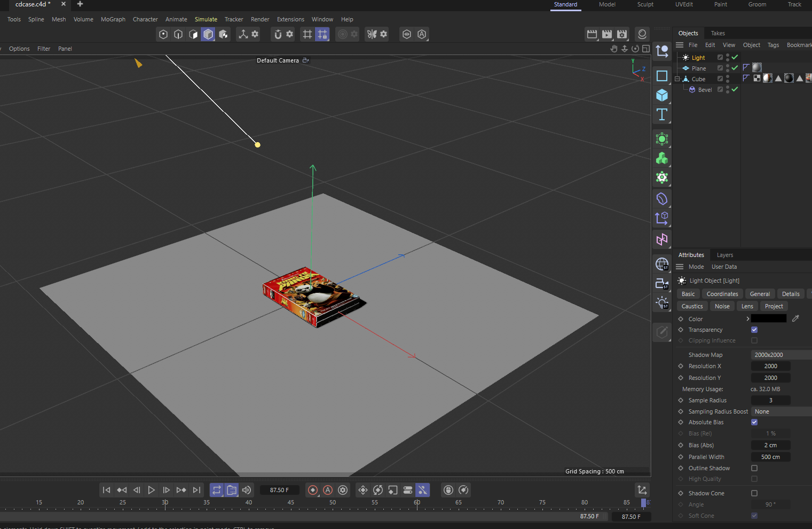
Task: Click the current frame field showing 87.50 F
Action: pyautogui.click(x=280, y=490)
